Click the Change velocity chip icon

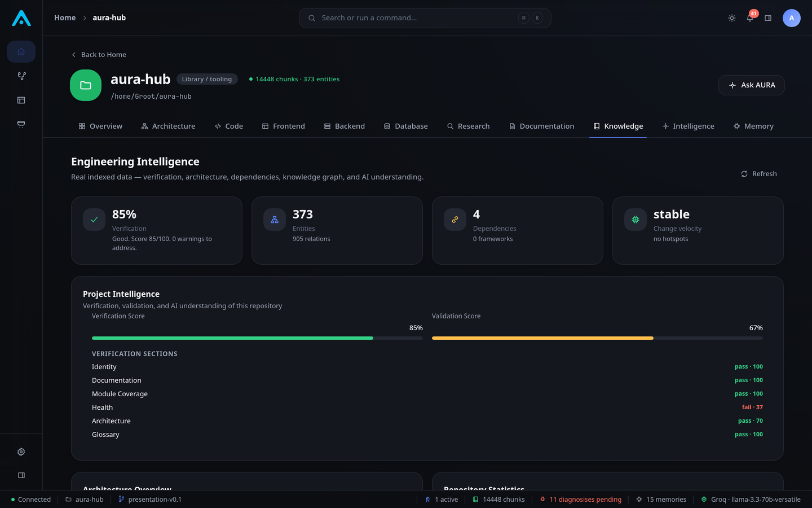pyautogui.click(x=636, y=220)
